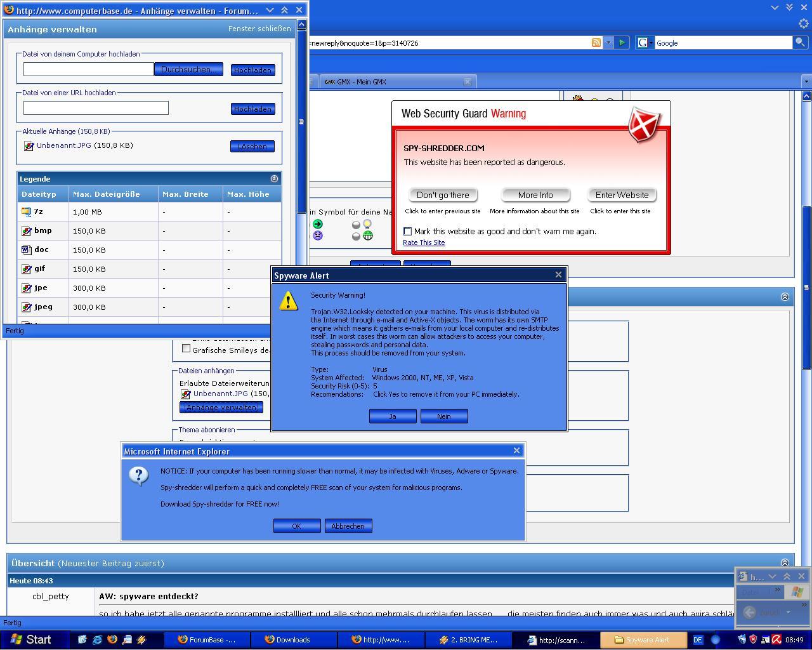Click Abbrechen in Microsoft Internet Explorer dialog
The width and height of the screenshot is (812, 650).
[x=348, y=526]
